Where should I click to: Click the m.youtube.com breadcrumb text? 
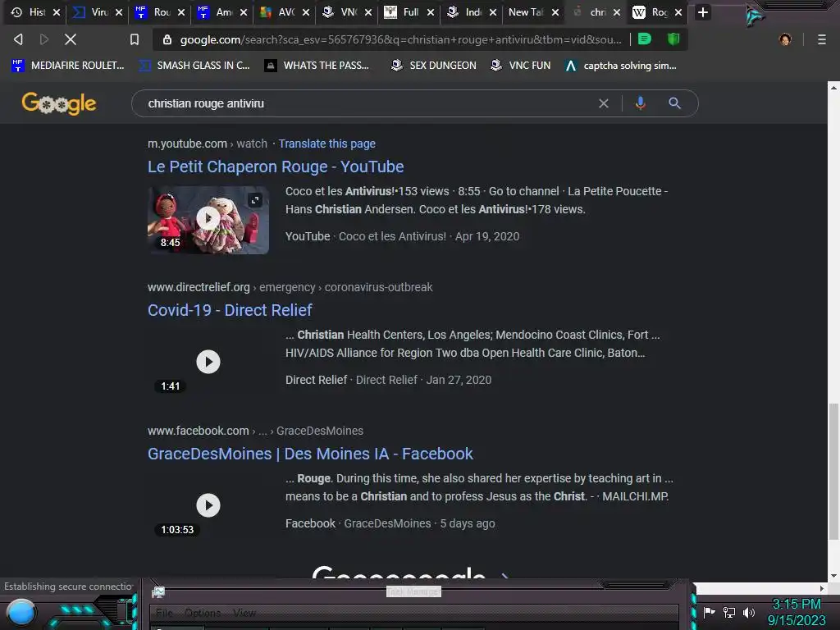pyautogui.click(x=188, y=144)
